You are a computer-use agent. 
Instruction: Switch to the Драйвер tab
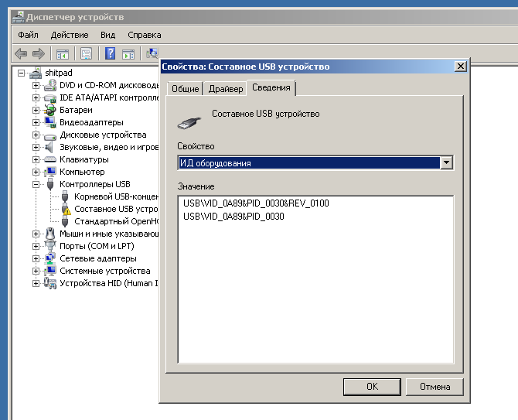[x=225, y=89]
